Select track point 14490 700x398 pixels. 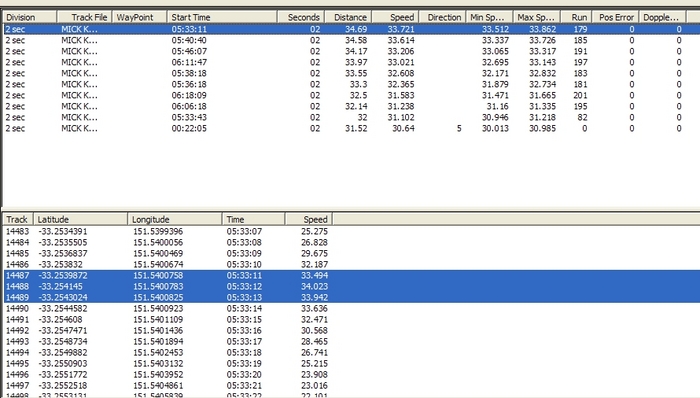pos(352,308)
